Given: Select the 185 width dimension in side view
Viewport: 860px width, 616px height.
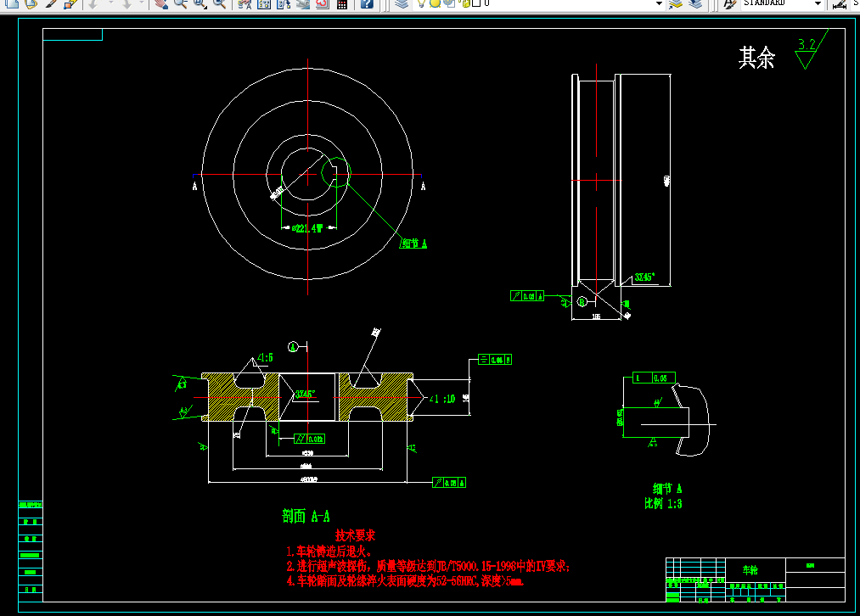Looking at the screenshot, I should pos(596,316).
